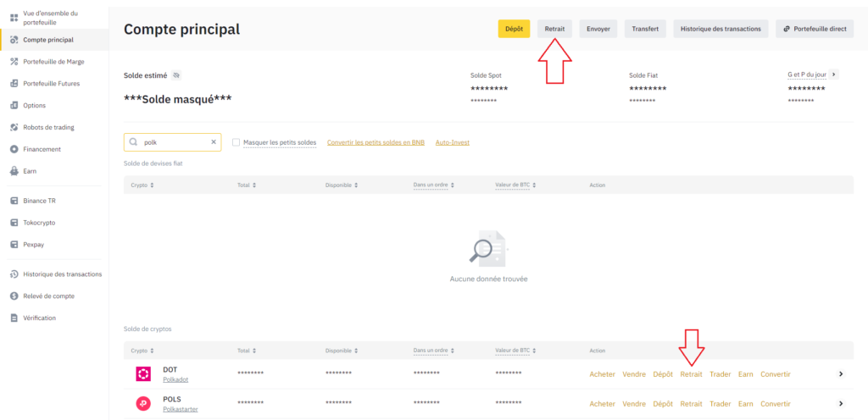
Task: Click the portfolio overview grid icon
Action: [x=14, y=18]
